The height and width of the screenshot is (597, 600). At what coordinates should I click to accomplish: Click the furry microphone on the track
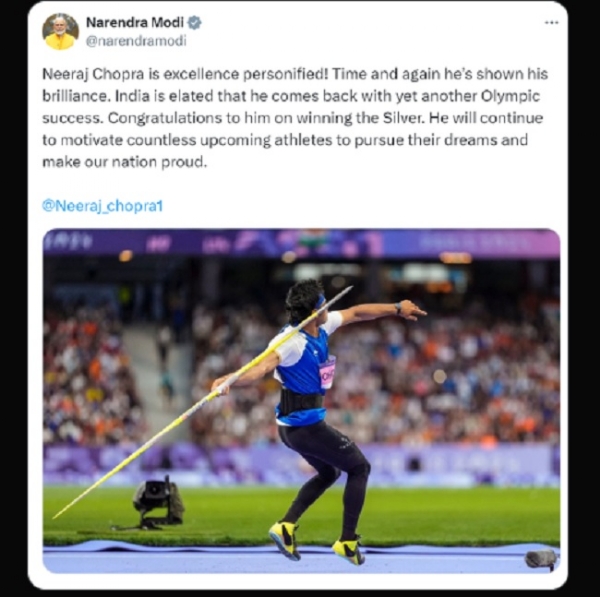click(x=541, y=559)
